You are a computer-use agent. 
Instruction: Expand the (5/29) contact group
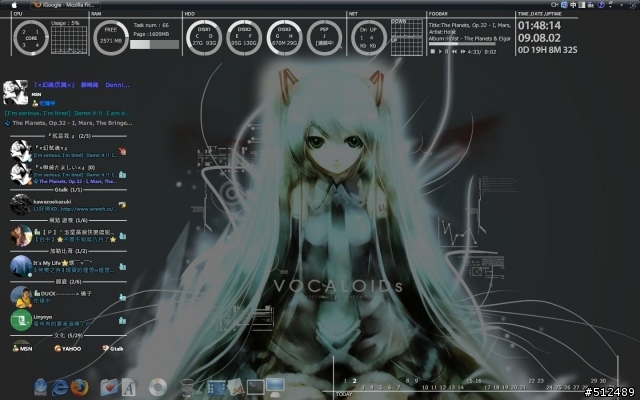click(69, 336)
